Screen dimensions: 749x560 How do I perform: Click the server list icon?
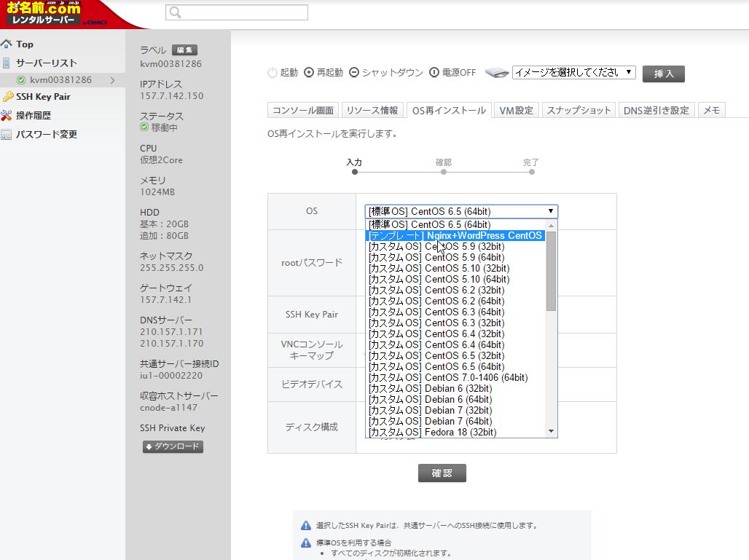7,63
